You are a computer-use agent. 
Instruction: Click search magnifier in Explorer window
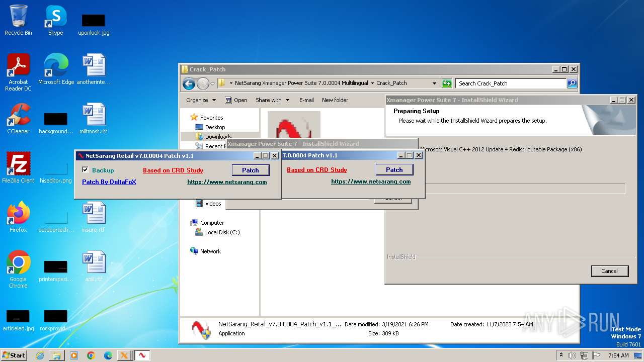572,83
